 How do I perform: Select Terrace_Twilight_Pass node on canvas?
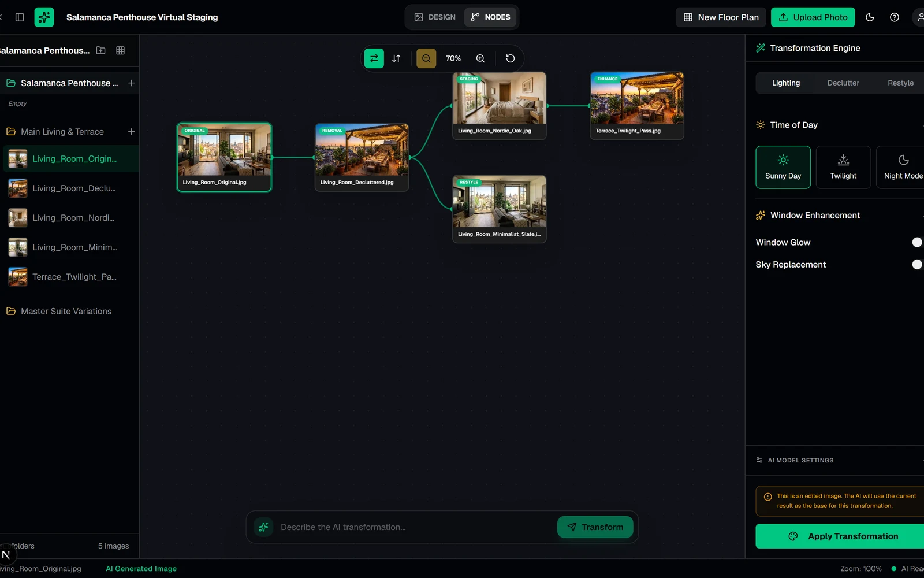[637, 106]
